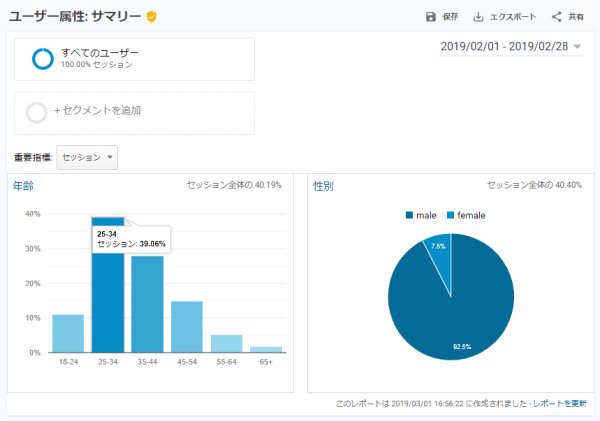Open the 性別 gender report link
Image resolution: width=600 pixels, height=421 pixels.
(323, 186)
